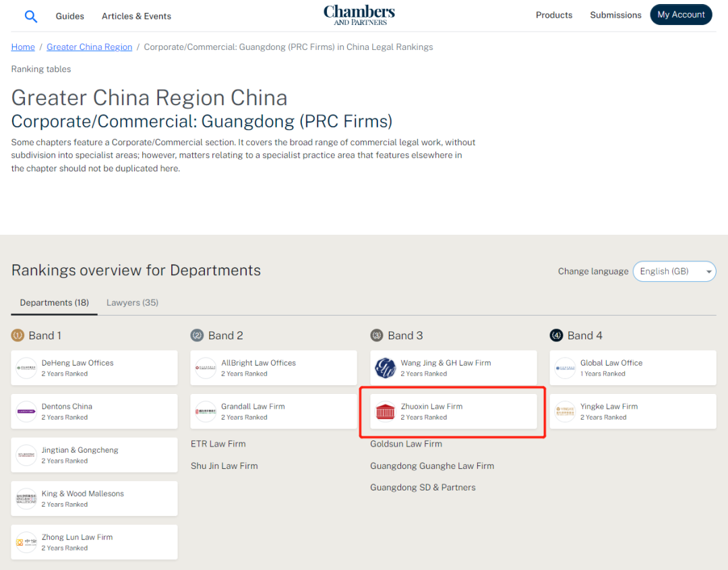This screenshot has height=570, width=728.
Task: Open Zhuoxin Law Firm name
Action: click(x=432, y=407)
